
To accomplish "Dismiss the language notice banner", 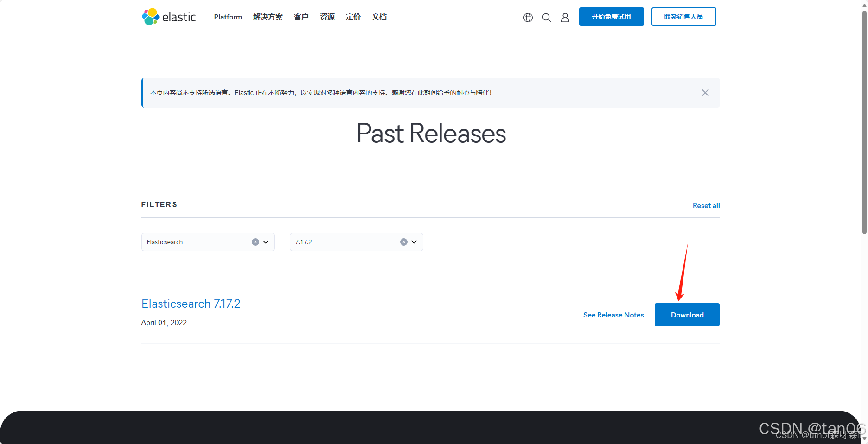I will point(705,93).
